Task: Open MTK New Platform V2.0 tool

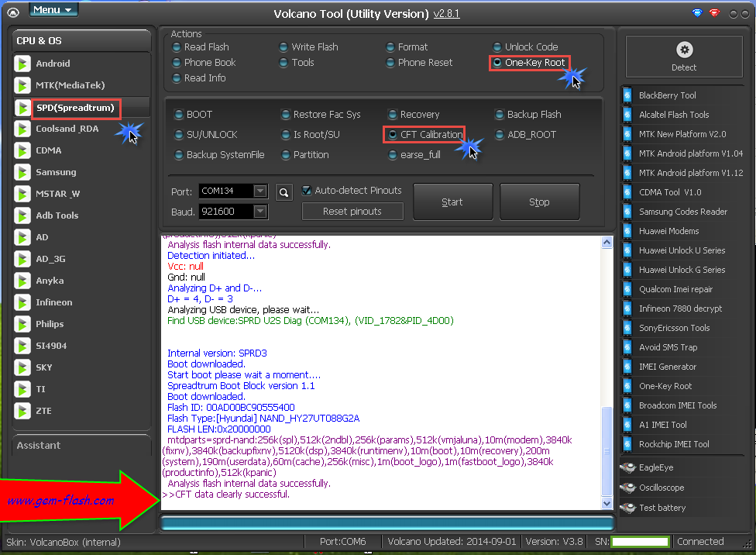Action: tap(682, 134)
